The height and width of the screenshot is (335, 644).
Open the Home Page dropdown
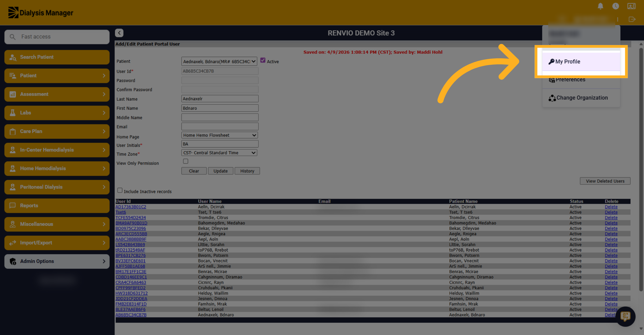coord(219,135)
